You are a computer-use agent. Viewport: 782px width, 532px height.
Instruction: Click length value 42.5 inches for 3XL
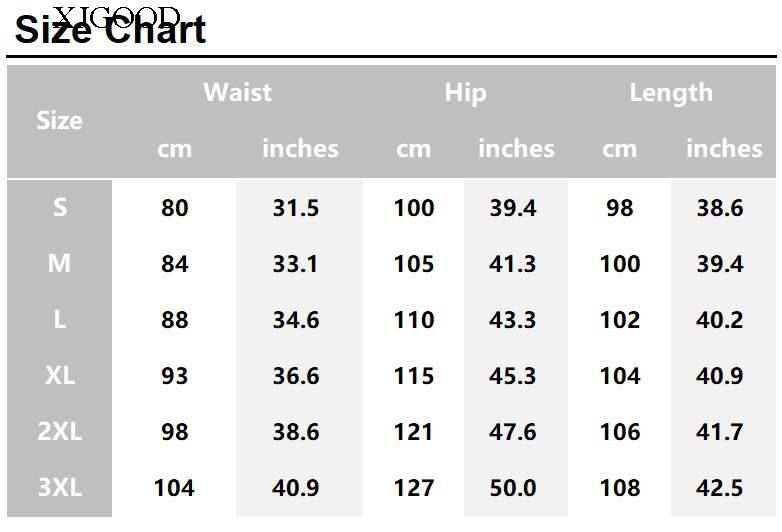point(720,488)
